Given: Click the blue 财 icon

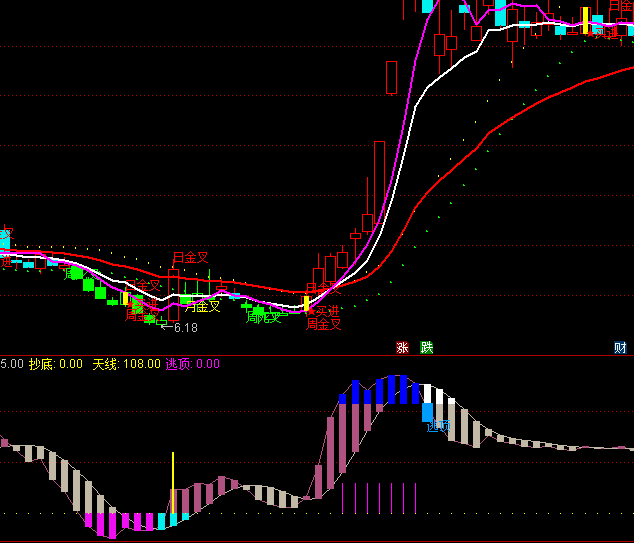Looking at the screenshot, I should [620, 347].
